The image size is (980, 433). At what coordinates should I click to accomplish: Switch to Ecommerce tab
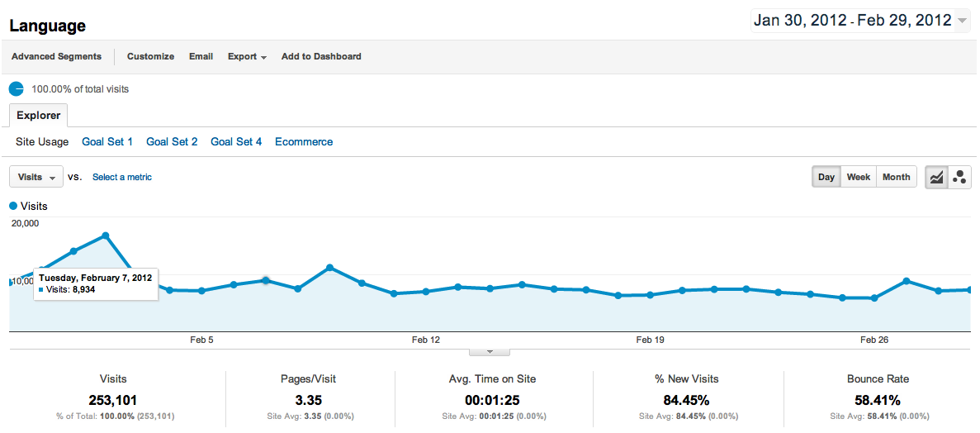304,142
